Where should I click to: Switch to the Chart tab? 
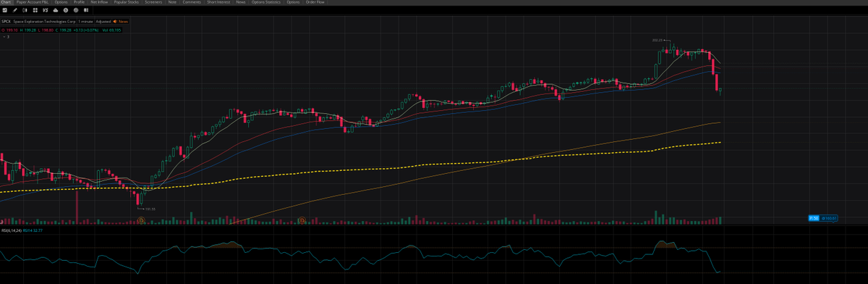(7, 2)
